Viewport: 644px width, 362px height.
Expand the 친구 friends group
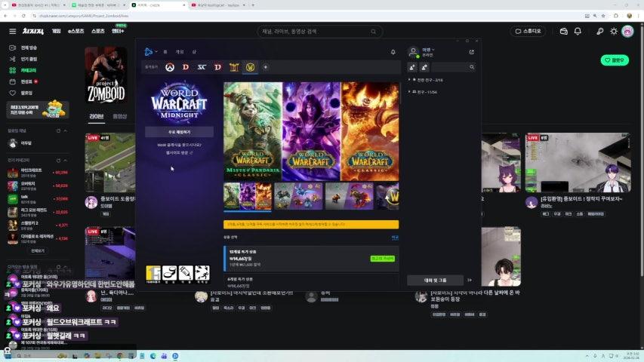pyautogui.click(x=423, y=92)
